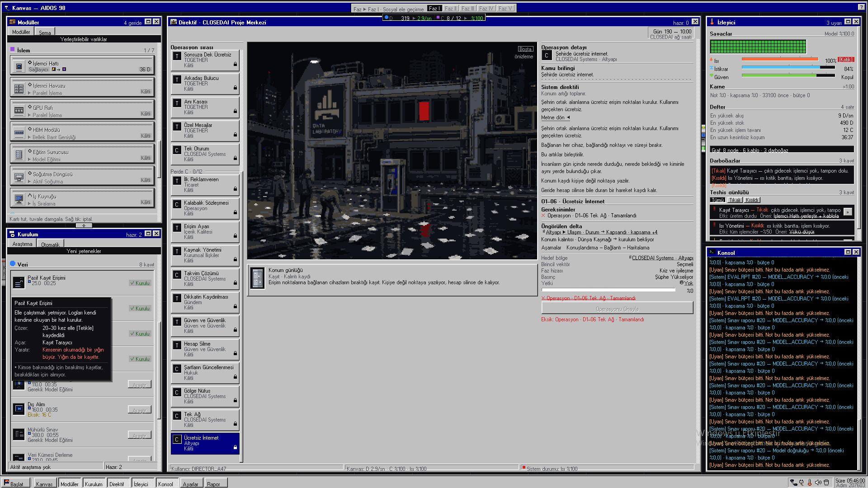Click Araştır for Dış Alım
868x488 pixels.
(x=140, y=410)
